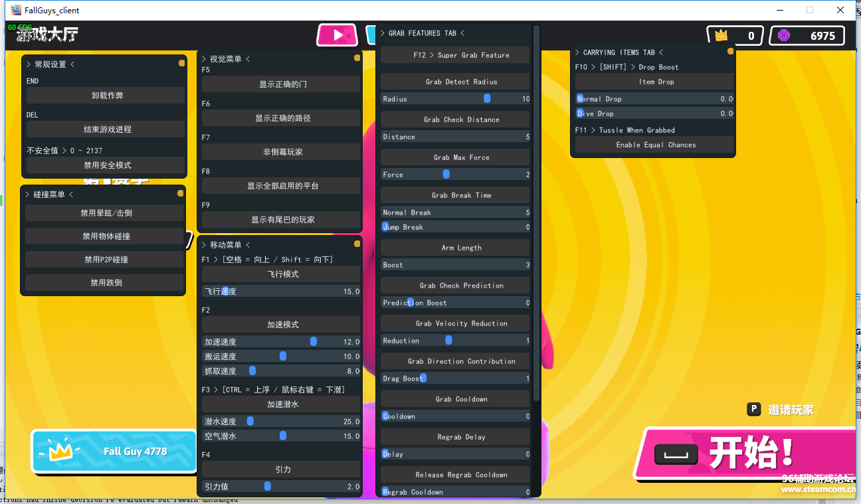Toggle 禁用安全模式 option

(106, 165)
